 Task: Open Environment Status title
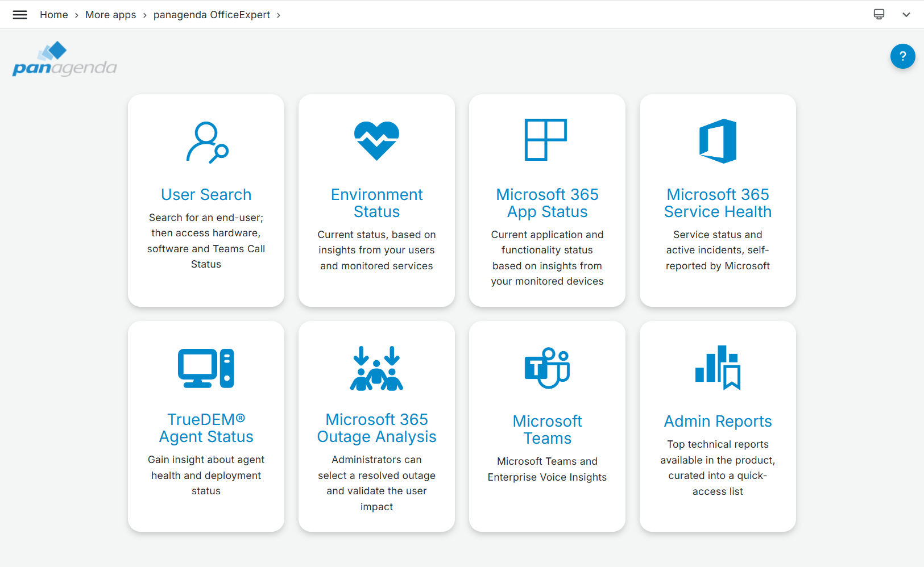point(376,203)
